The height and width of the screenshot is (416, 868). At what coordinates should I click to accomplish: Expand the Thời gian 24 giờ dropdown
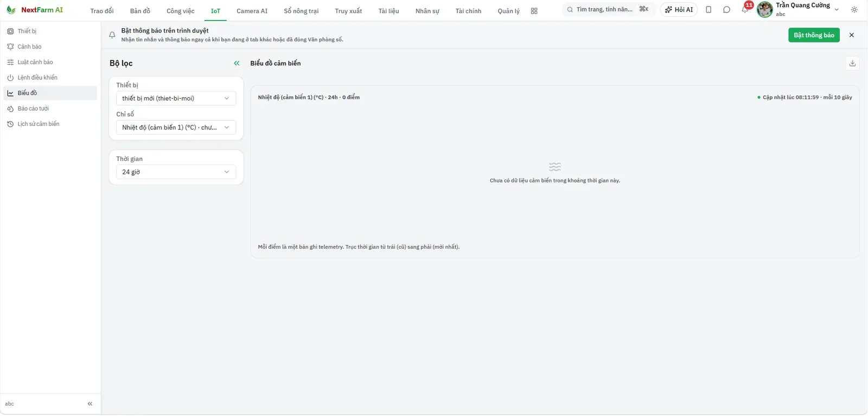point(176,172)
